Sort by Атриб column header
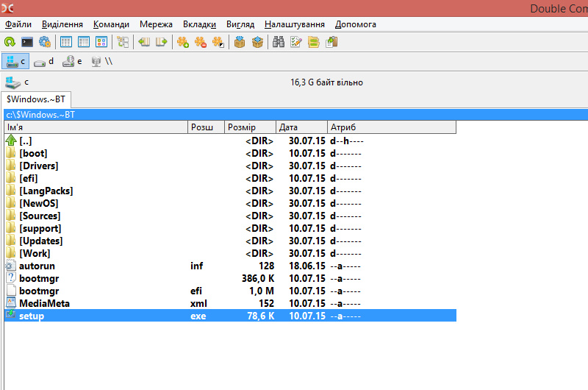588x390 pixels. [392, 127]
